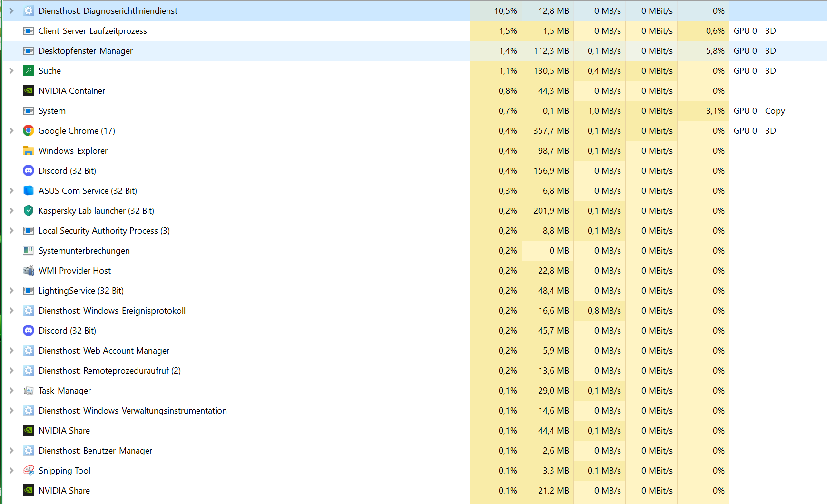Click the LightingService icon
827x504 pixels.
click(x=29, y=290)
